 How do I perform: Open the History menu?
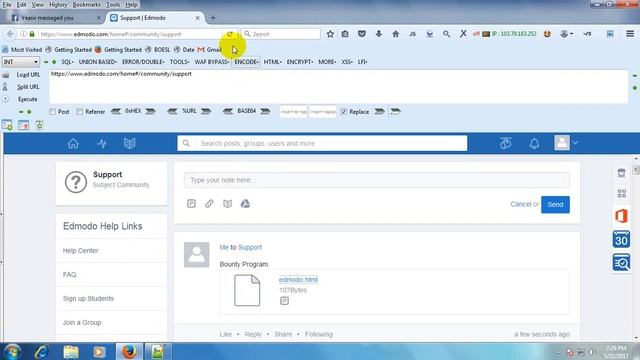click(x=58, y=5)
